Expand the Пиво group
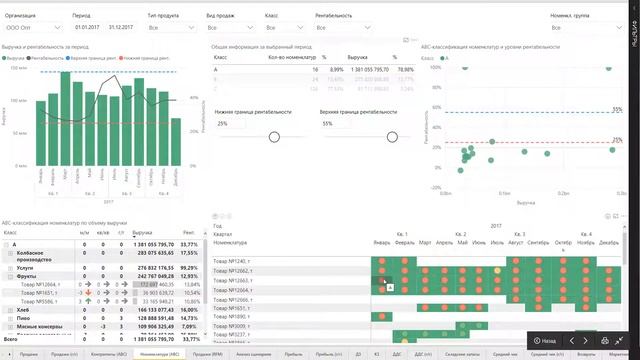Viewport: 640px width, 360px height. [11, 318]
